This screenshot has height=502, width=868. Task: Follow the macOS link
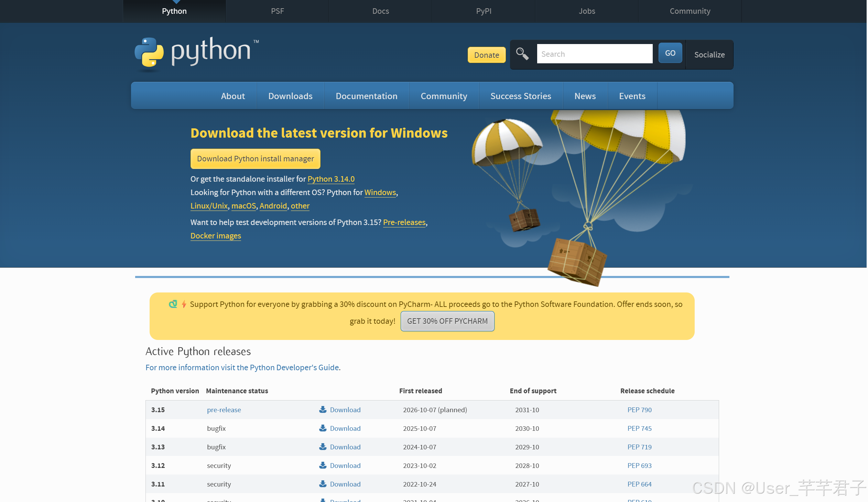pyautogui.click(x=243, y=206)
